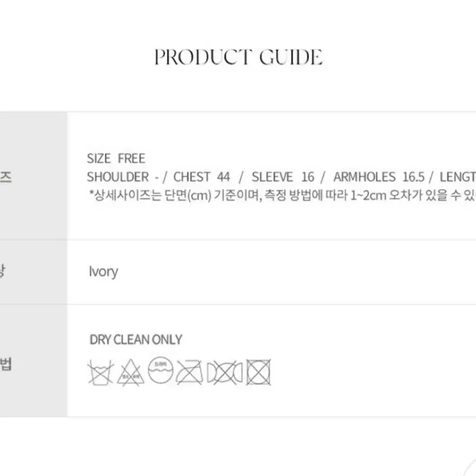
Task: Click the do-not-tumble-dry square icon
Action: coord(258,373)
